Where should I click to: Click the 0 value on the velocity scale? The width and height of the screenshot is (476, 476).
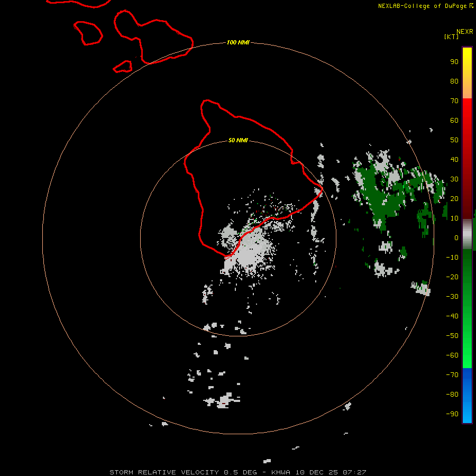click(x=456, y=238)
